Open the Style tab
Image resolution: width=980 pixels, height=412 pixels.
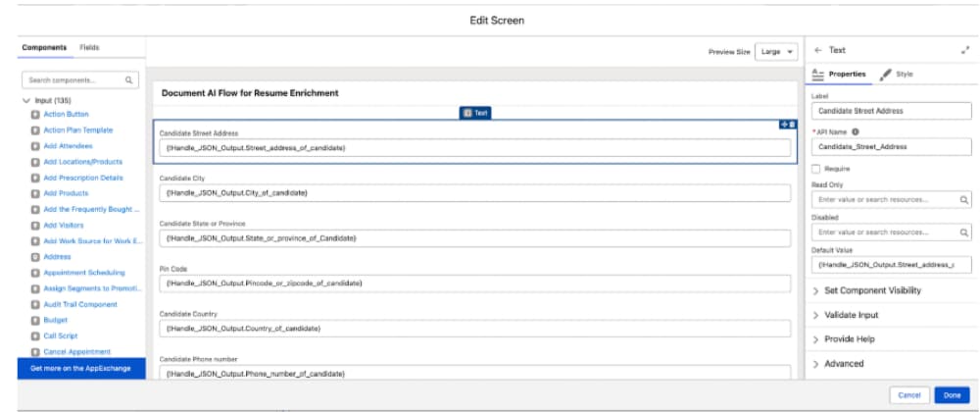tap(897, 74)
